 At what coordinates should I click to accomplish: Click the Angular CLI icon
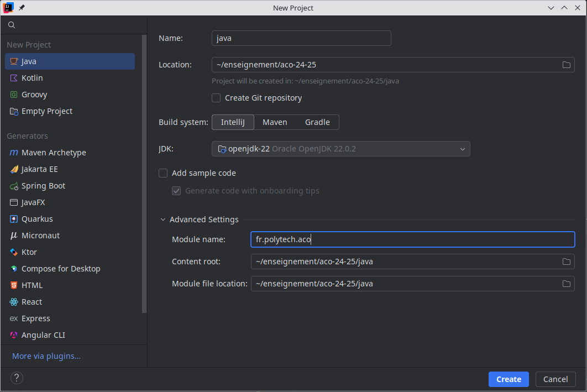click(x=14, y=335)
